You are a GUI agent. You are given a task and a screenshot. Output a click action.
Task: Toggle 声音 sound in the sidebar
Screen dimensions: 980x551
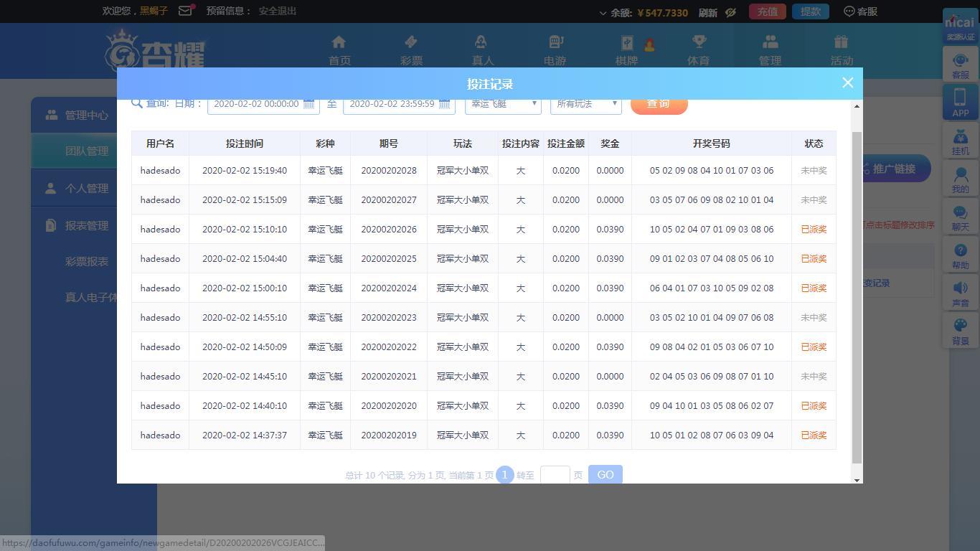click(x=960, y=294)
